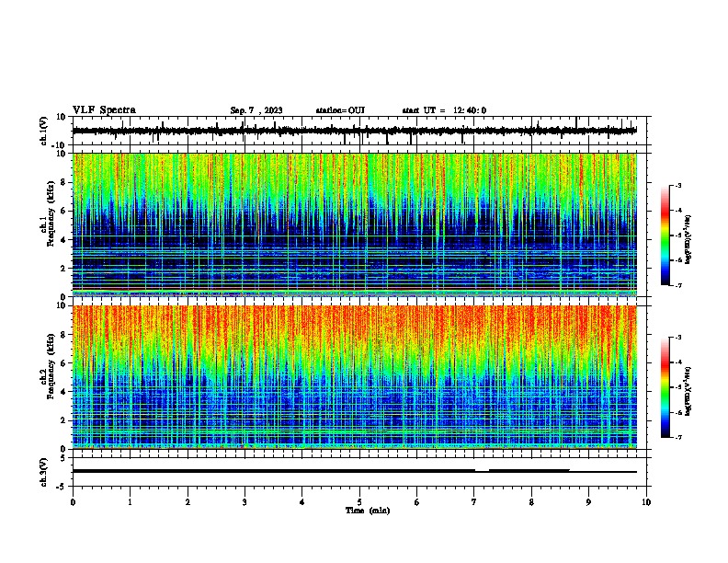Click the "-10" tick on ch.1(V) axis
Image resolution: width=728 pixels, height=563 pixels.
click(x=60, y=145)
